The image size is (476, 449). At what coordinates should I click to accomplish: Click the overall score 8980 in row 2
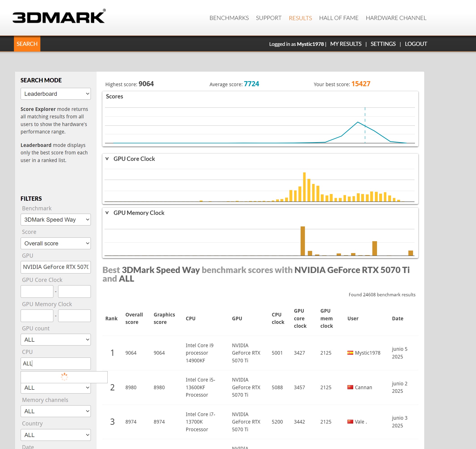[x=131, y=387]
